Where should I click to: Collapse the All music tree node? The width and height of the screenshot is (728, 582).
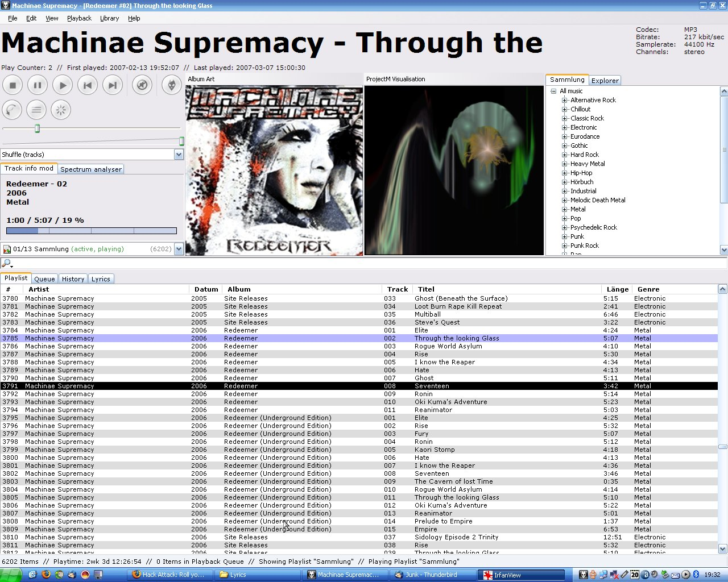[553, 91]
